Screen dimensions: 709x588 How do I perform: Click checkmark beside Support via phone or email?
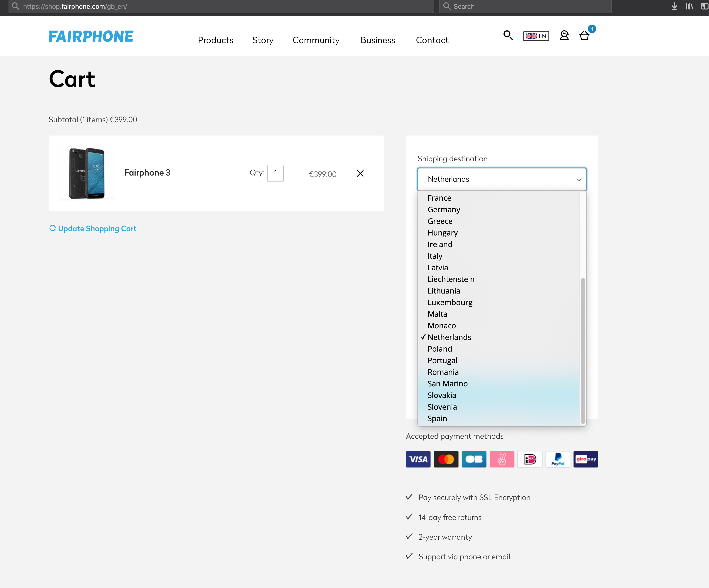coord(409,556)
